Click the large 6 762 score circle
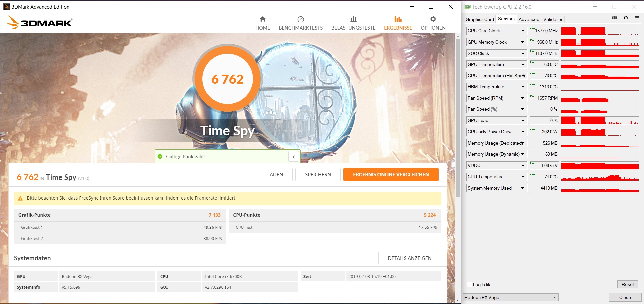Image resolution: width=644 pixels, height=304 pixels. click(228, 79)
